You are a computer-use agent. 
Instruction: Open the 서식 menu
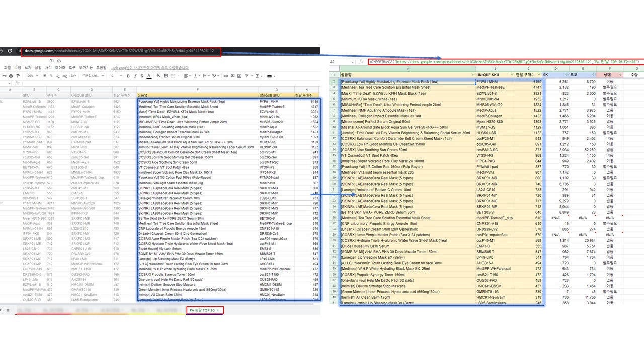tap(48, 68)
